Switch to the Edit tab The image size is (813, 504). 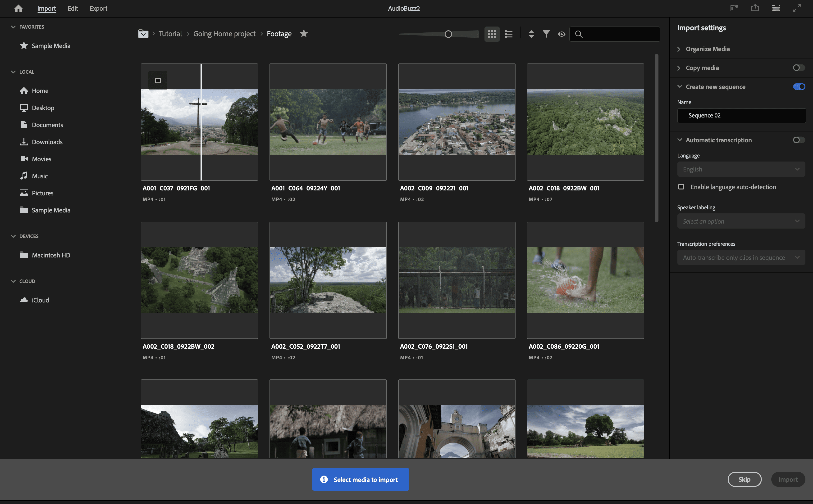coord(73,8)
